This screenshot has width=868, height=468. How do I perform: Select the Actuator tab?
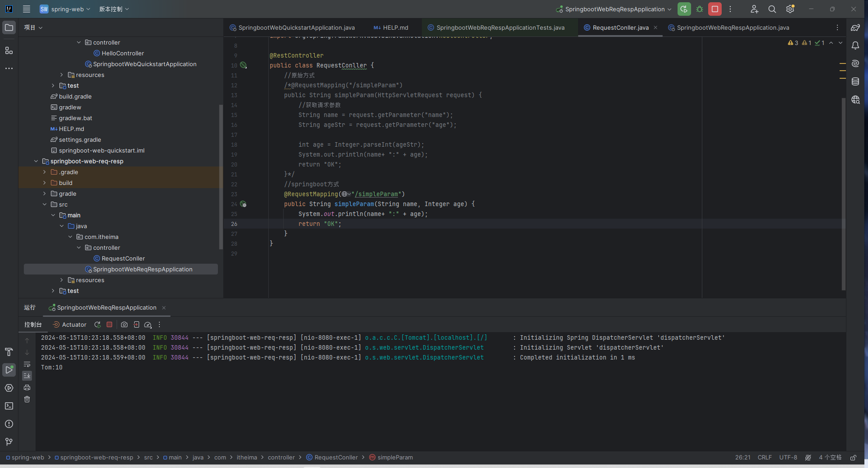click(70, 324)
